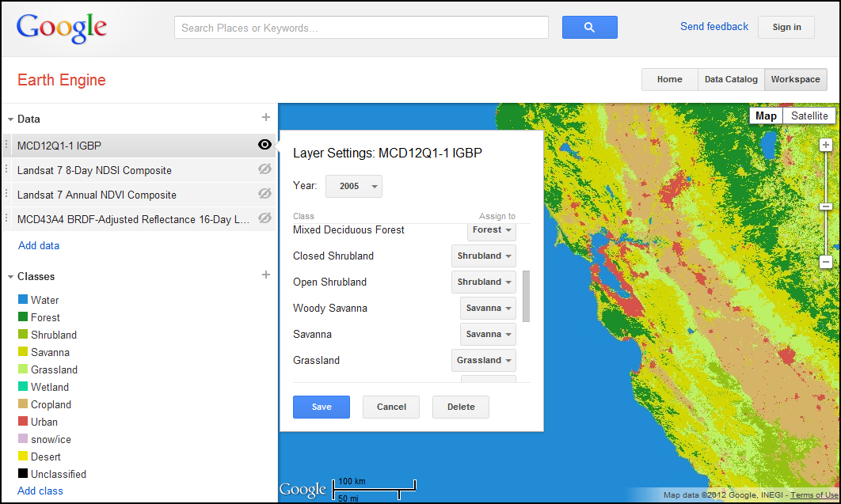Select the MCD43A4 BRDF-Adjusted Reflectance layer name
Screen dimensions: 841x504
[133, 220]
